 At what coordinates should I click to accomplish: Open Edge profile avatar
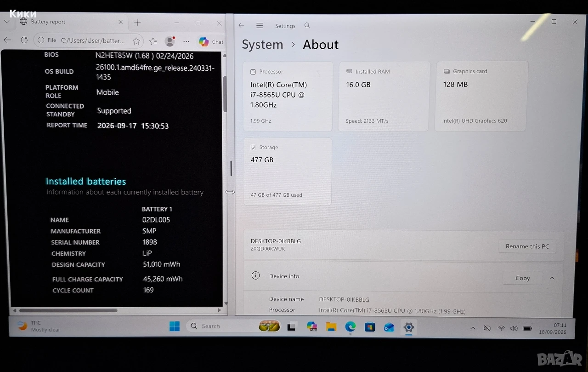coord(170,41)
